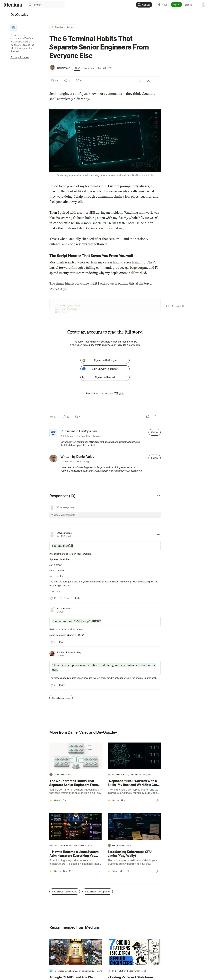Click the green Sign up button
Image resolution: width=210 pixels, height=980 pixels.
pyautogui.click(x=176, y=5)
